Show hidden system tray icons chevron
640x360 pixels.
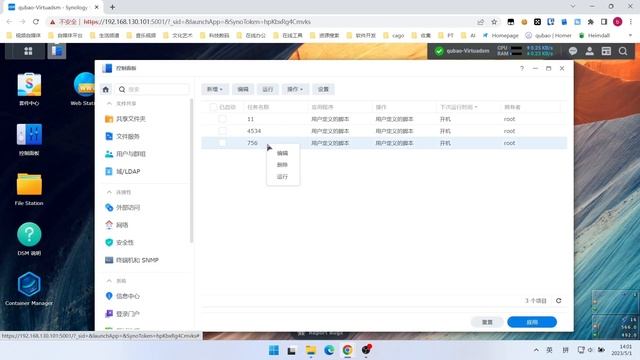536,350
